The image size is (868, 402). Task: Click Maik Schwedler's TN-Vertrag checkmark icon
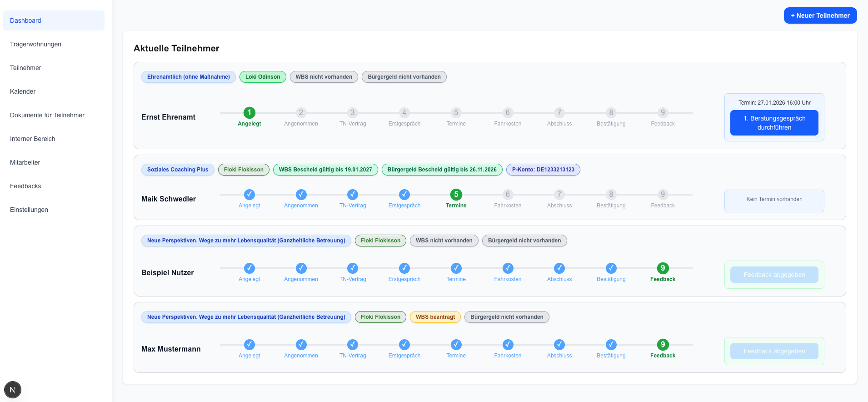coord(353,195)
